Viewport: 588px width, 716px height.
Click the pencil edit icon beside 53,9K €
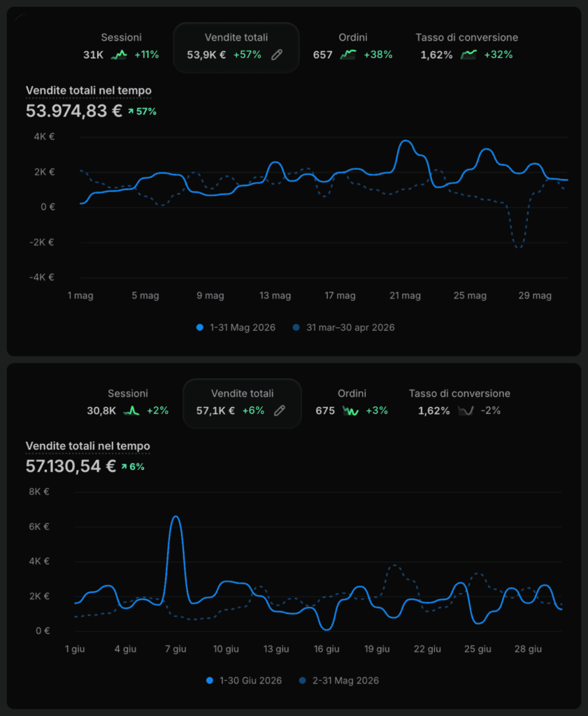277,55
